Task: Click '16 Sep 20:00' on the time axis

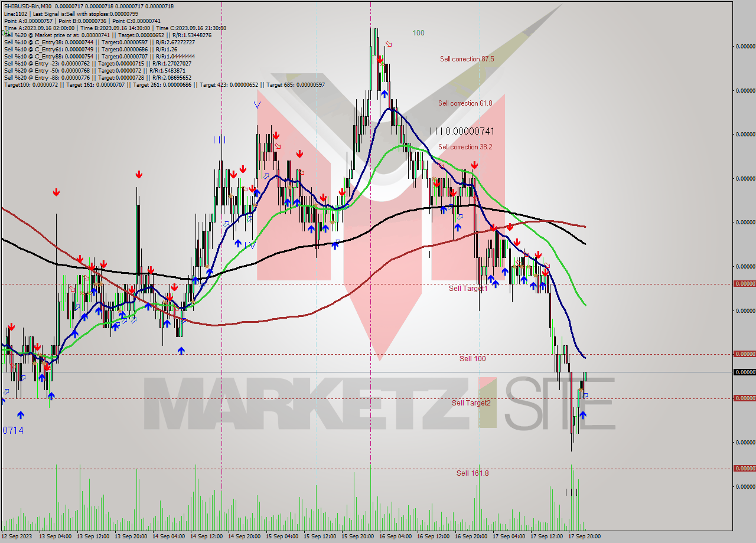Action: (472, 537)
